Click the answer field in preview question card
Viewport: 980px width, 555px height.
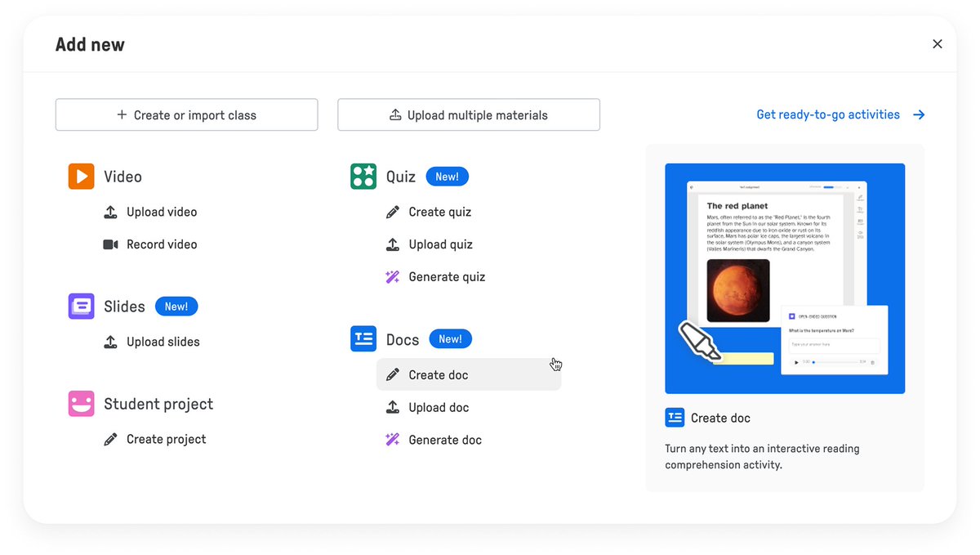[834, 345]
